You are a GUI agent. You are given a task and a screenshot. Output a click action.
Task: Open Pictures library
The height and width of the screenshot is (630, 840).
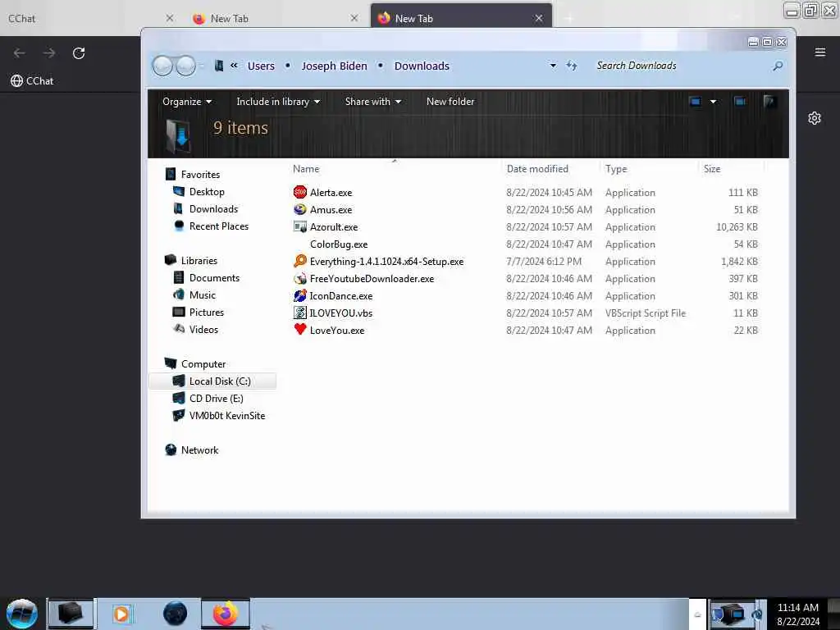pos(206,313)
